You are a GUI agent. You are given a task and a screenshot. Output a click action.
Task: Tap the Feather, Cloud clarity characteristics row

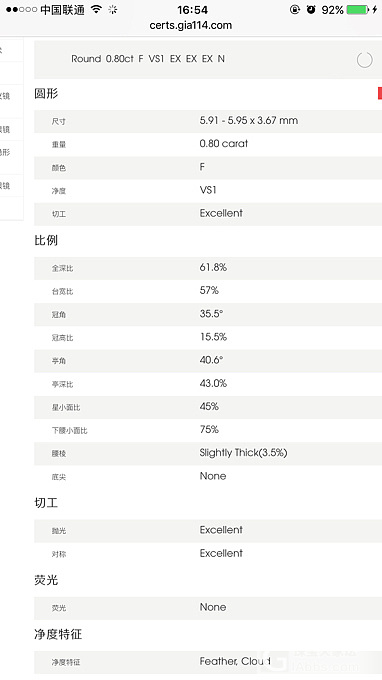coord(208,662)
